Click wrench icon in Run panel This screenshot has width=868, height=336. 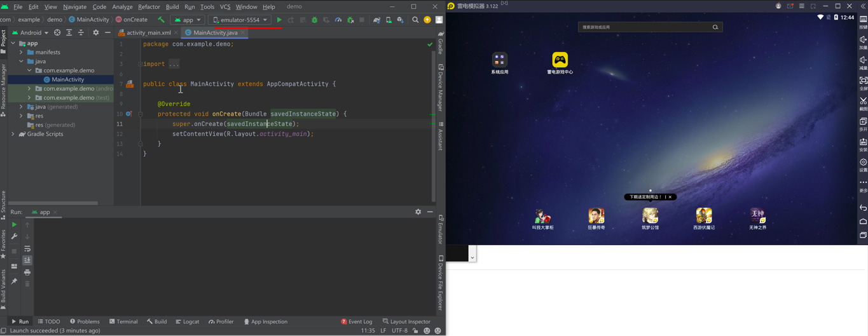click(15, 236)
